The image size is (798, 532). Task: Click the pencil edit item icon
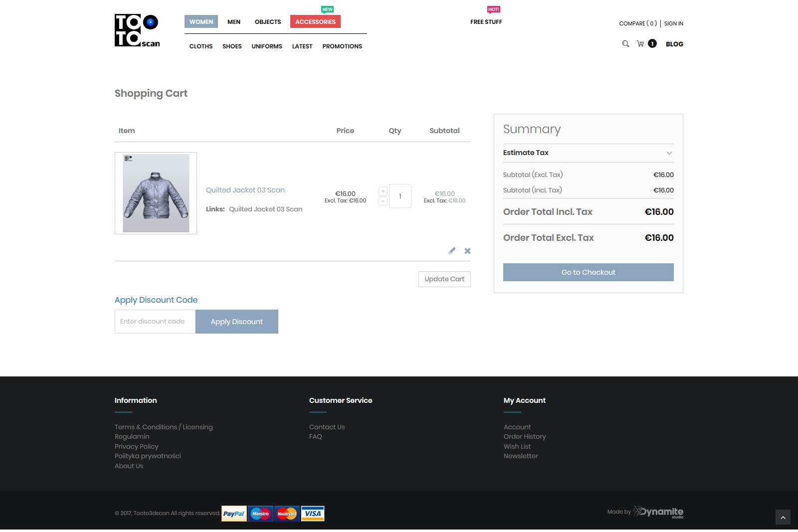tap(452, 251)
